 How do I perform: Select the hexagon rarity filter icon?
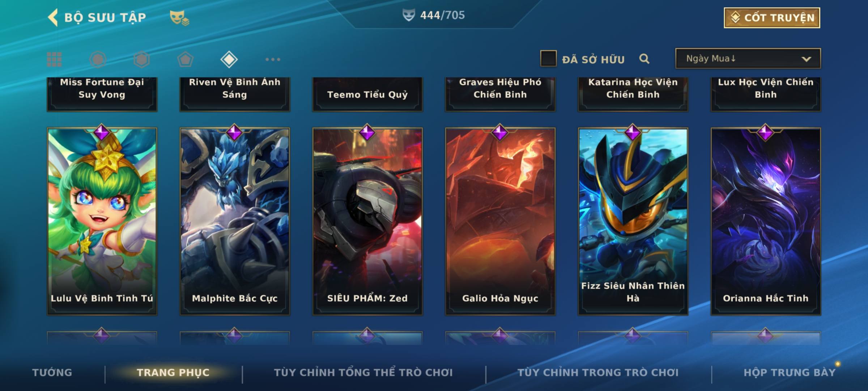(141, 59)
